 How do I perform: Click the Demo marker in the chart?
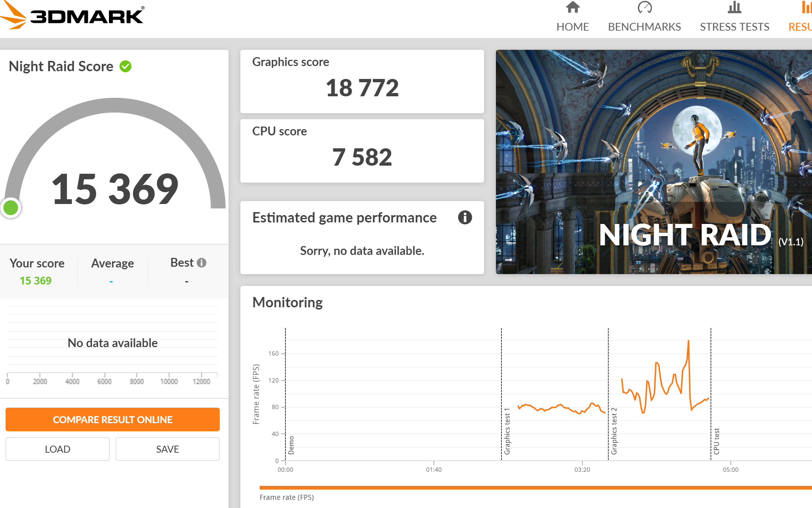291,445
